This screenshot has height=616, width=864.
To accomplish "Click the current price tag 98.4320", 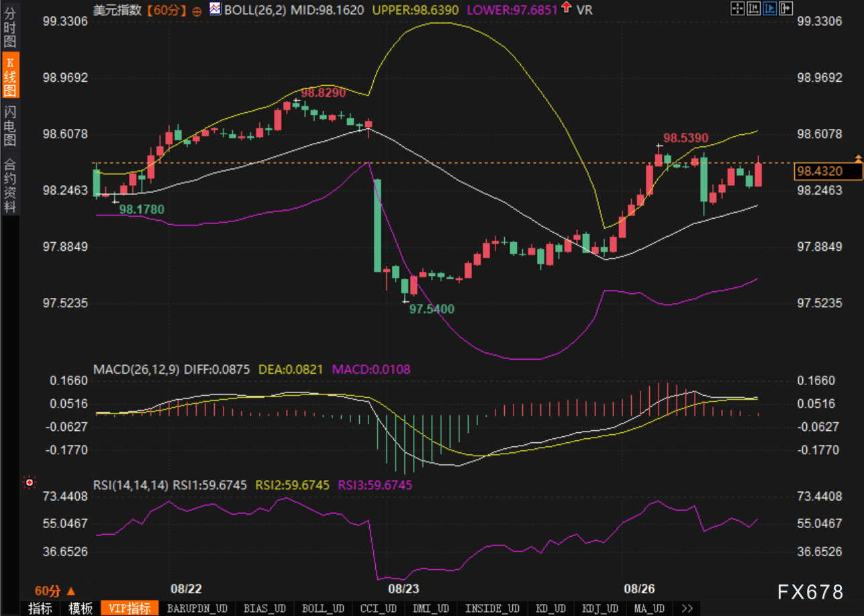I will click(828, 172).
